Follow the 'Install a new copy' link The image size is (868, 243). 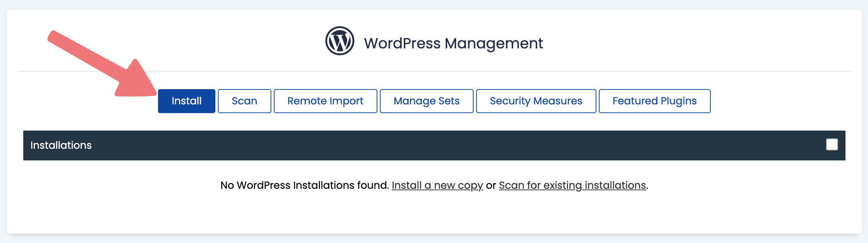click(437, 186)
